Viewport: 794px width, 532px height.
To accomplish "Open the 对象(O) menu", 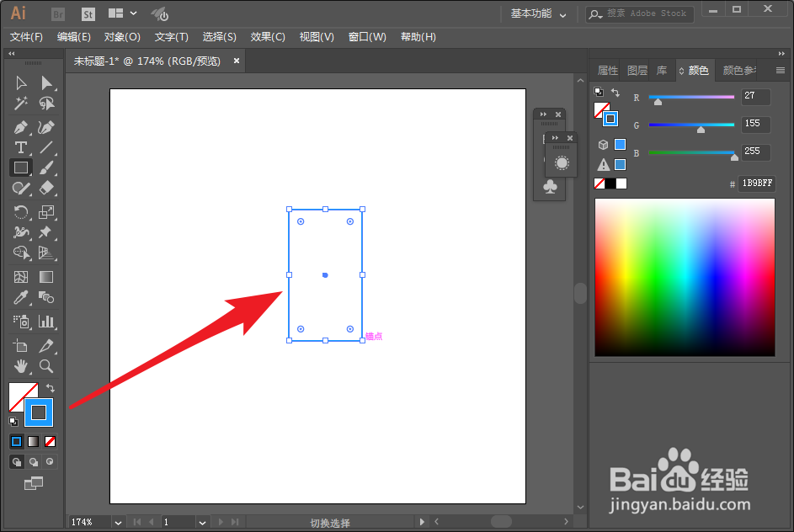I will click(x=122, y=37).
